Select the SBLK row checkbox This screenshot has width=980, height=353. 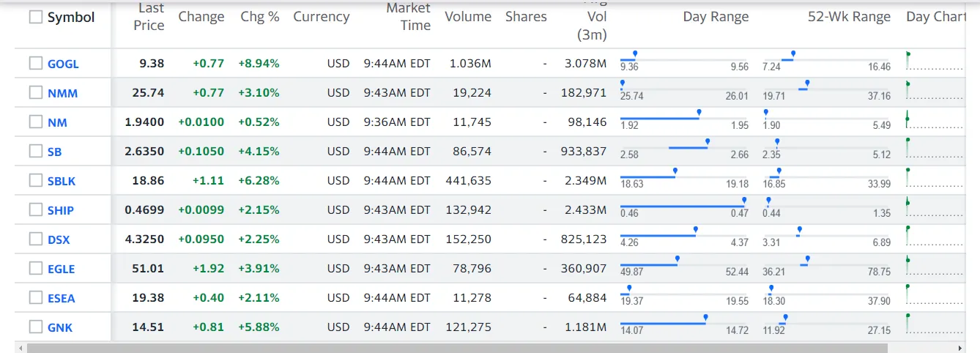pyautogui.click(x=36, y=181)
